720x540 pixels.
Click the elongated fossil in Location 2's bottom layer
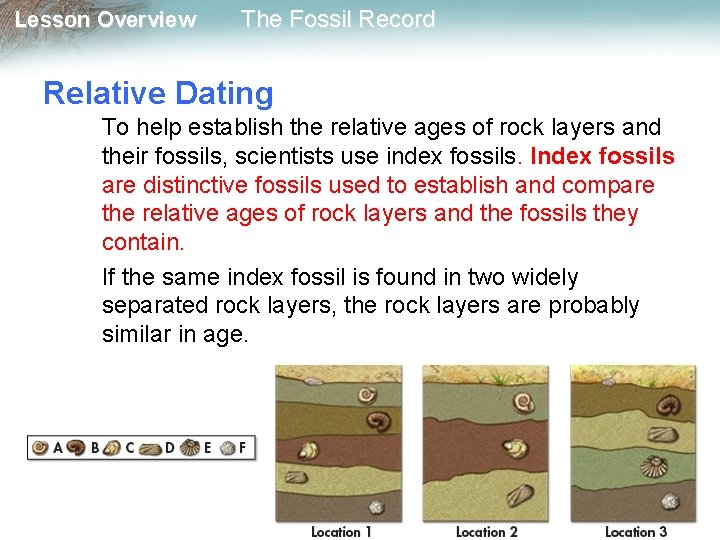point(520,495)
